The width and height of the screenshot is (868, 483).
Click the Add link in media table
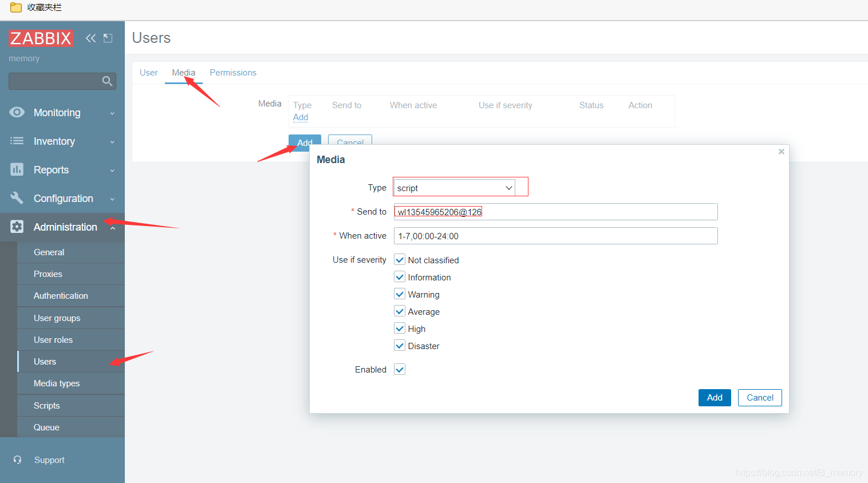point(301,117)
